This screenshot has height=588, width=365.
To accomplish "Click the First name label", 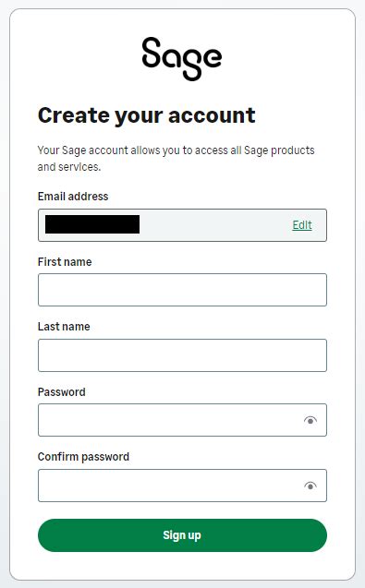I will [65, 262].
